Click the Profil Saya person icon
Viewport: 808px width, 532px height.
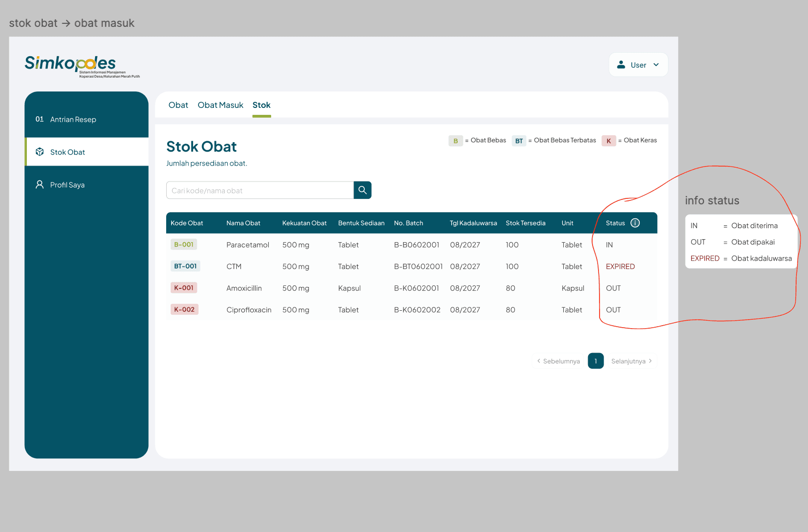click(40, 184)
